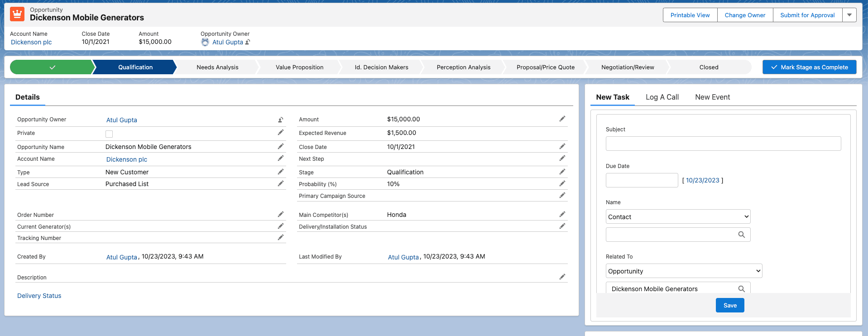Open the header actions dropdown arrow
Screen dimensions: 868x336
pyautogui.click(x=849, y=15)
